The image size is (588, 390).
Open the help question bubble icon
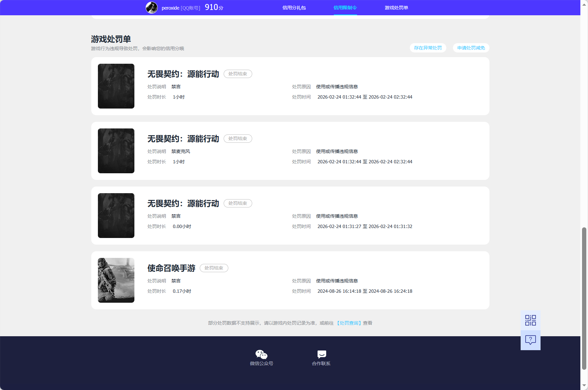(x=530, y=340)
